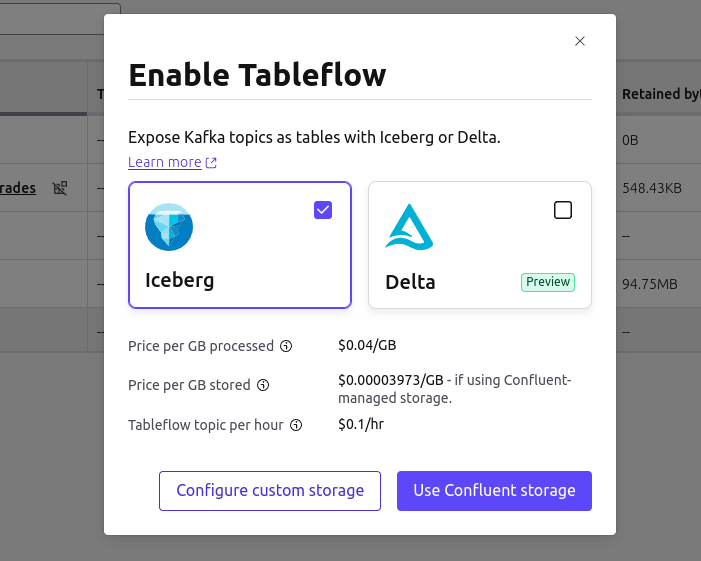Click the green Preview badge on Delta
The height and width of the screenshot is (561, 701).
click(548, 282)
